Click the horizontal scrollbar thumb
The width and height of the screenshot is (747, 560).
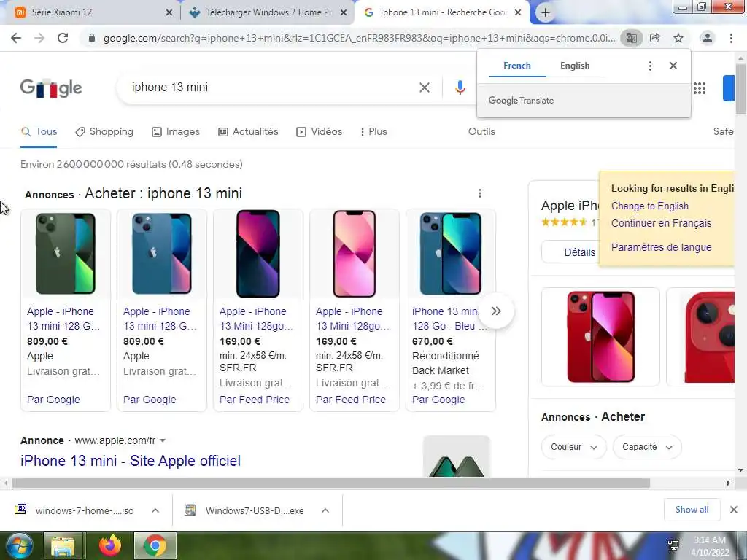pyautogui.click(x=330, y=483)
